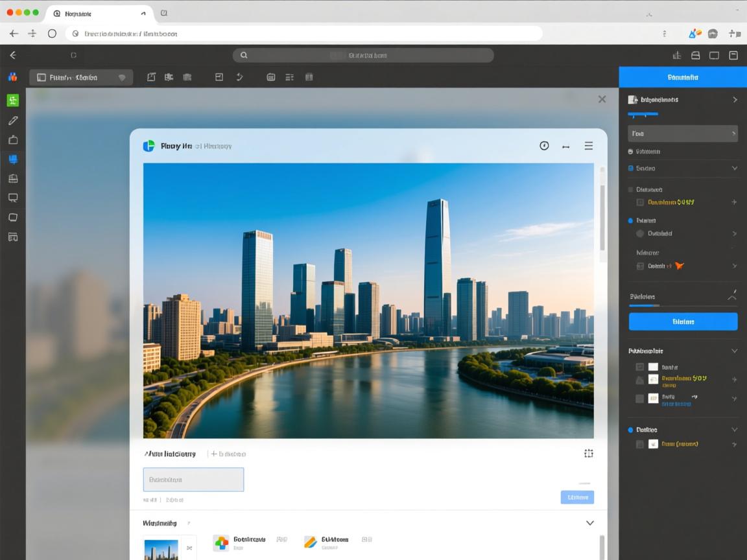
Task: Select the blue header tab in right panel
Action: pyautogui.click(x=683, y=77)
